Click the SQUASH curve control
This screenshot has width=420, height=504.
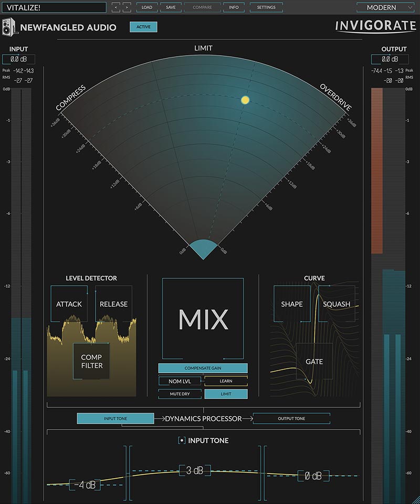coord(337,304)
